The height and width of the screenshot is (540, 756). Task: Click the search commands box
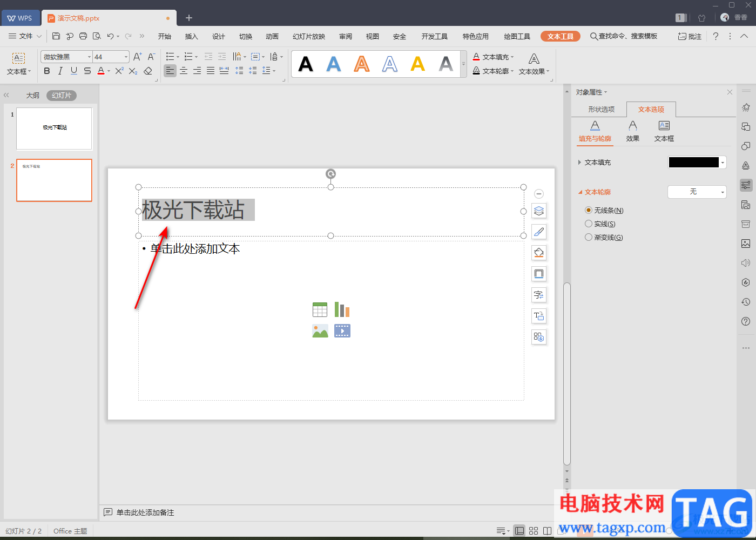click(624, 36)
